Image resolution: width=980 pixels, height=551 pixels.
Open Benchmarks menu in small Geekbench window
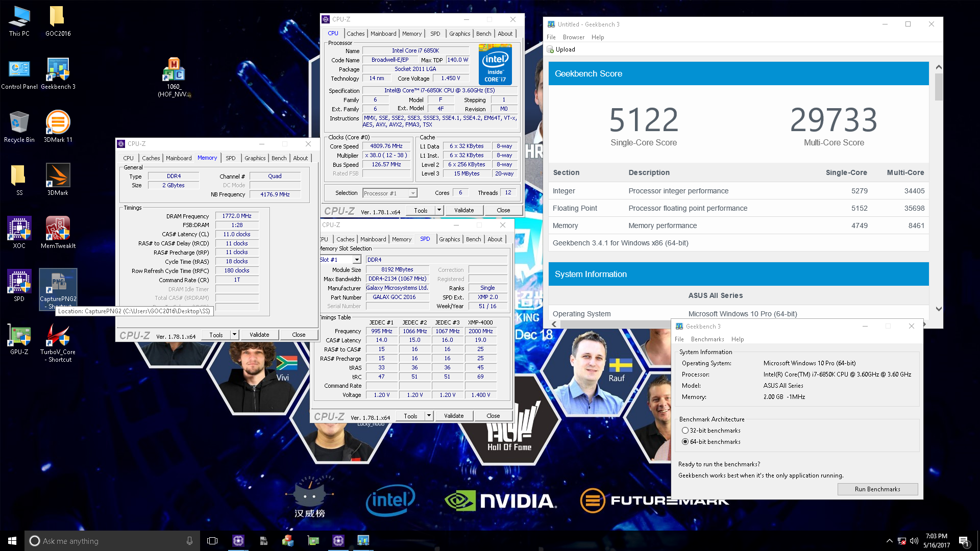pyautogui.click(x=707, y=339)
